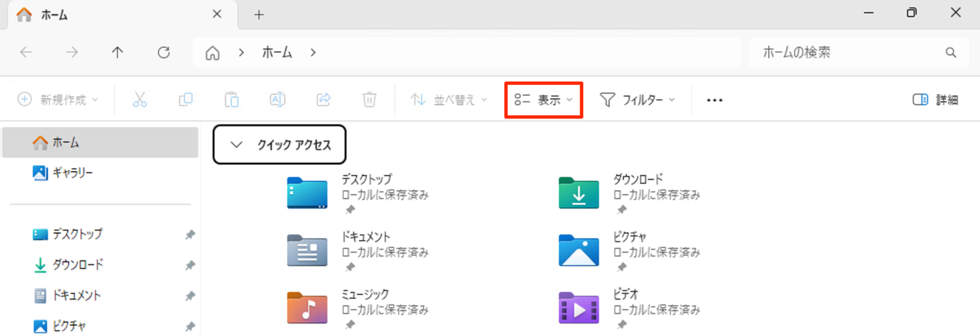Click the Paste clipboard icon
The image size is (980, 336).
(232, 100)
